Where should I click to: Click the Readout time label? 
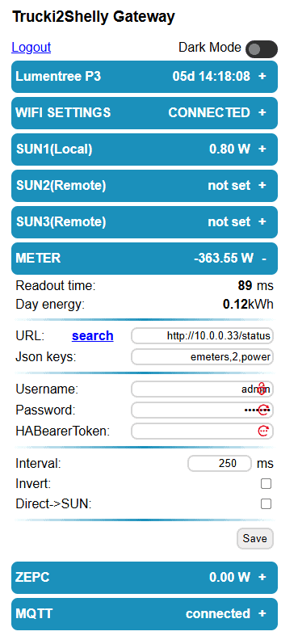coord(56,285)
